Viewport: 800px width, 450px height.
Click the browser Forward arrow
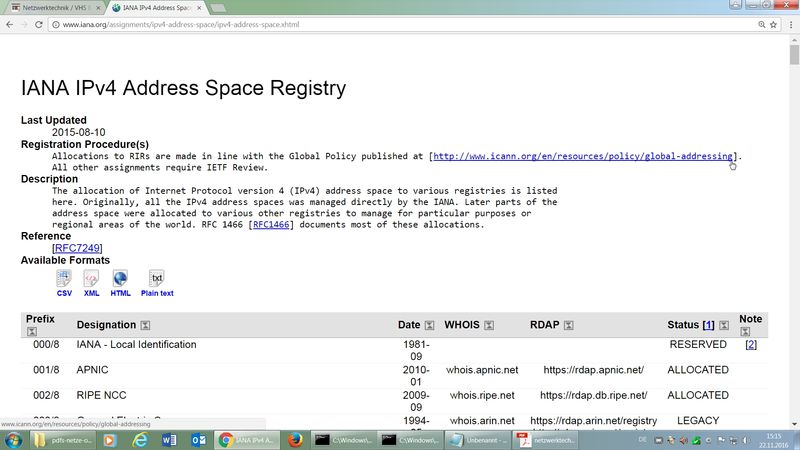tap(24, 24)
